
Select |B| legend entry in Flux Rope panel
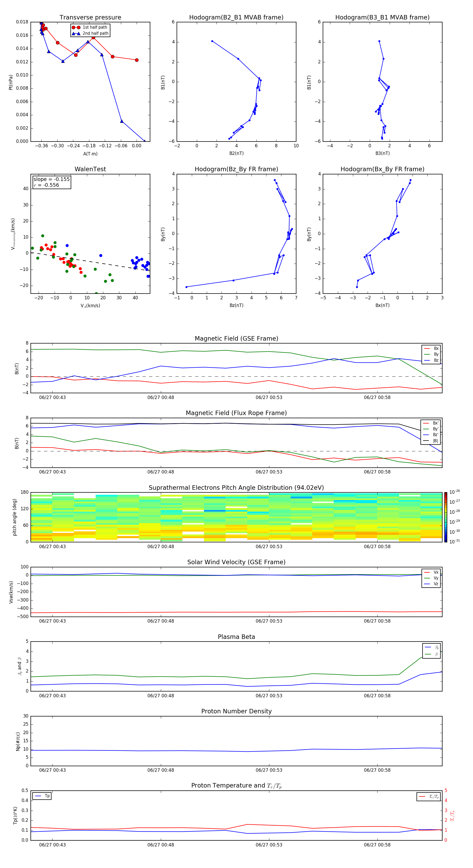point(431,441)
